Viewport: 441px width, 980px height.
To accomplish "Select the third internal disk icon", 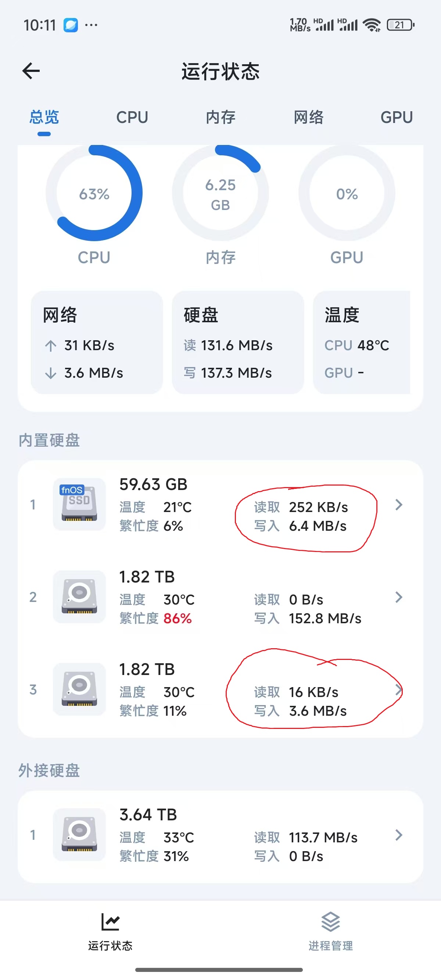I will 79,689.
